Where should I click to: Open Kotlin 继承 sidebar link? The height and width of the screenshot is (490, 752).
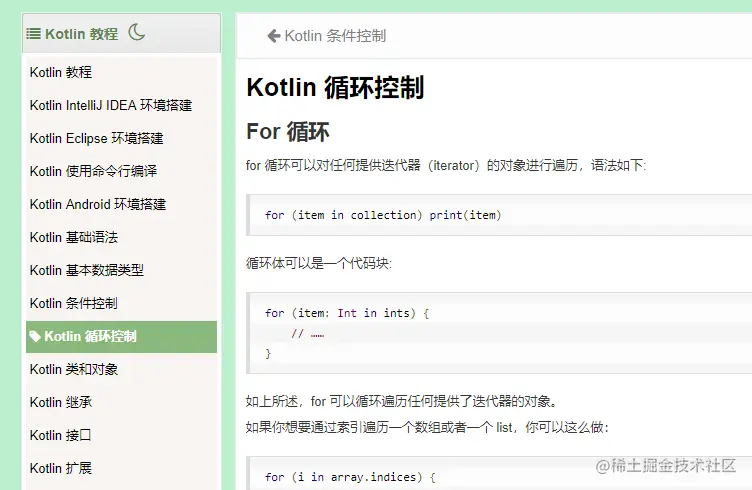click(60, 402)
